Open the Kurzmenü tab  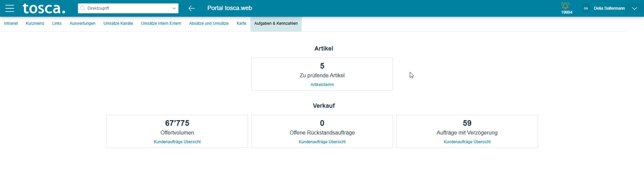35,23
